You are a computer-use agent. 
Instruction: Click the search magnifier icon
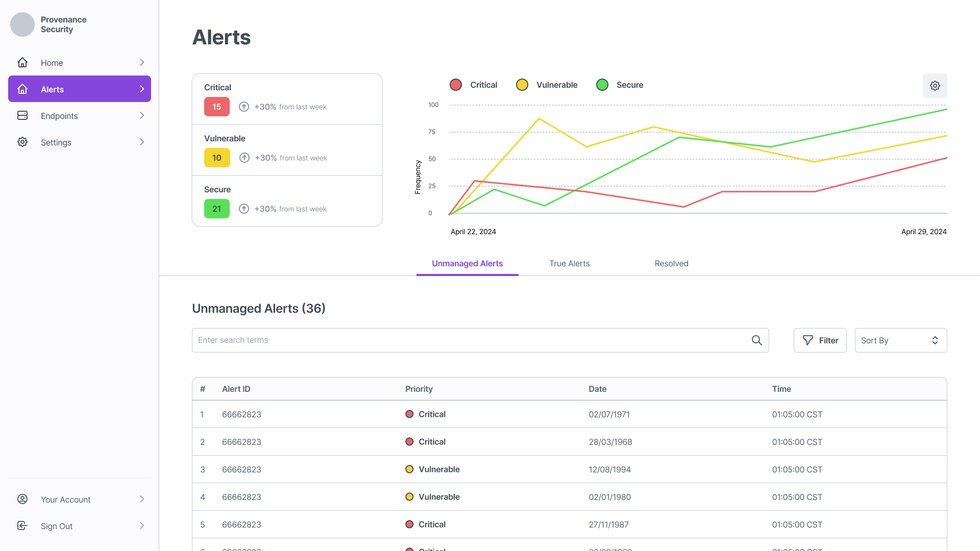[756, 340]
